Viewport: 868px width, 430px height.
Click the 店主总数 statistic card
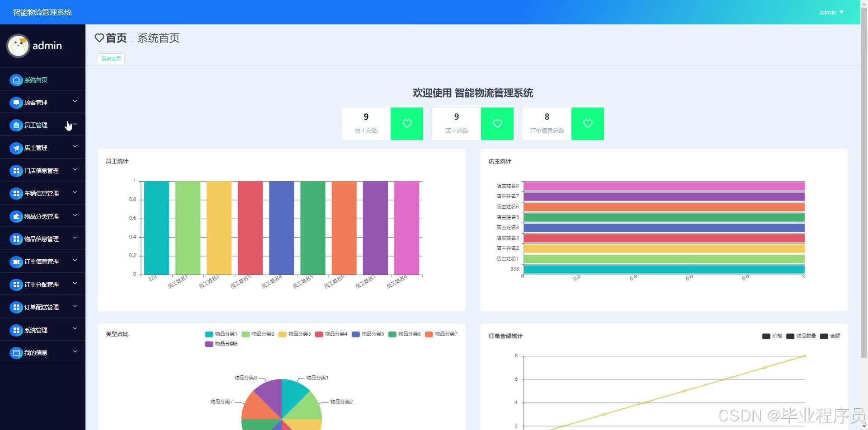[x=473, y=124]
